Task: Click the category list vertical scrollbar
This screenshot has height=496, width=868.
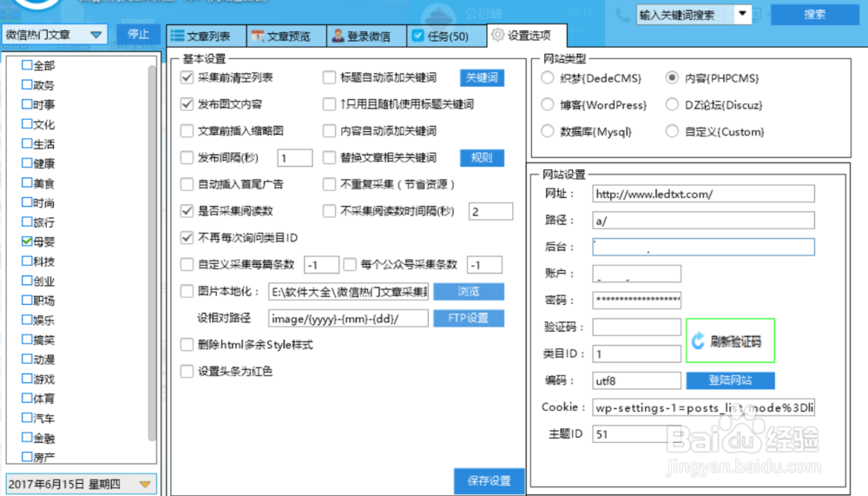Action: point(152,254)
